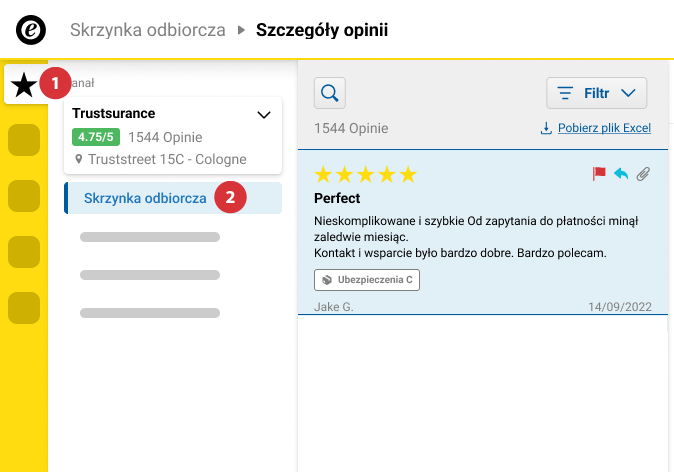The image size is (674, 472).
Task: Open the Filtr dropdown
Action: (x=596, y=93)
